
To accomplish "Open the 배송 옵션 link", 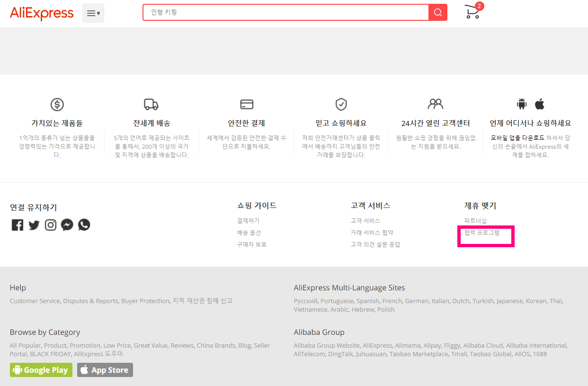I will pyautogui.click(x=249, y=233).
